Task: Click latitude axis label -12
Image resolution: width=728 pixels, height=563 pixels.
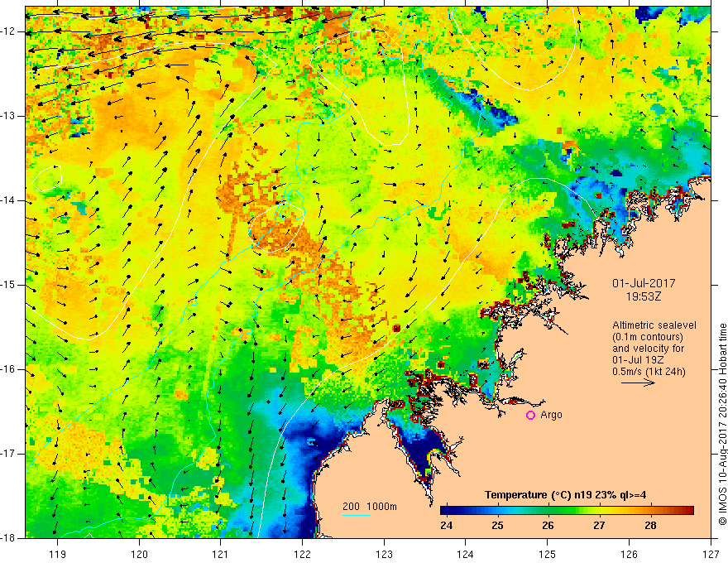Action: pos(9,31)
